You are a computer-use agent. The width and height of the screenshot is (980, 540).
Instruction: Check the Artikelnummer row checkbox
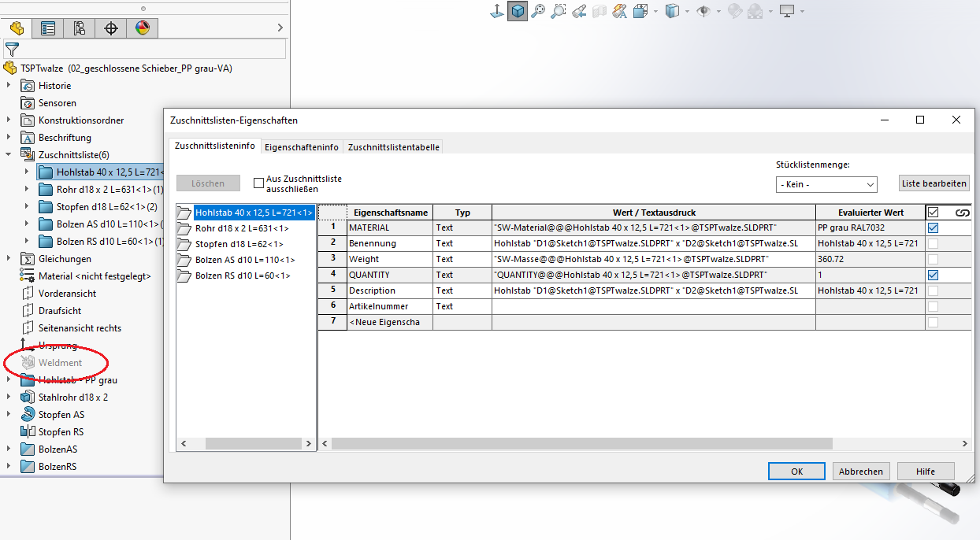click(933, 306)
